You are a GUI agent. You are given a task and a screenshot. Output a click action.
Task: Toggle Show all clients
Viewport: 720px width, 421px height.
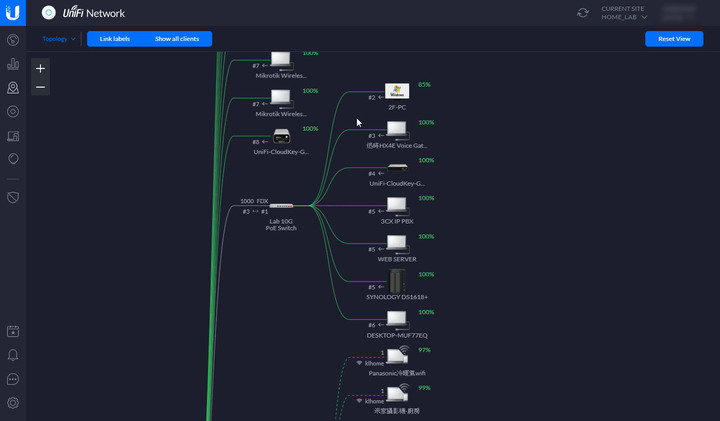177,39
